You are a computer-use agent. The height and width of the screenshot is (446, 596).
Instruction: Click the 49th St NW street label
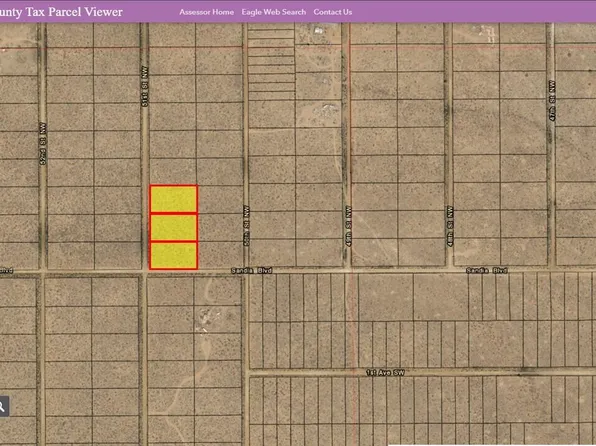pyautogui.click(x=349, y=226)
